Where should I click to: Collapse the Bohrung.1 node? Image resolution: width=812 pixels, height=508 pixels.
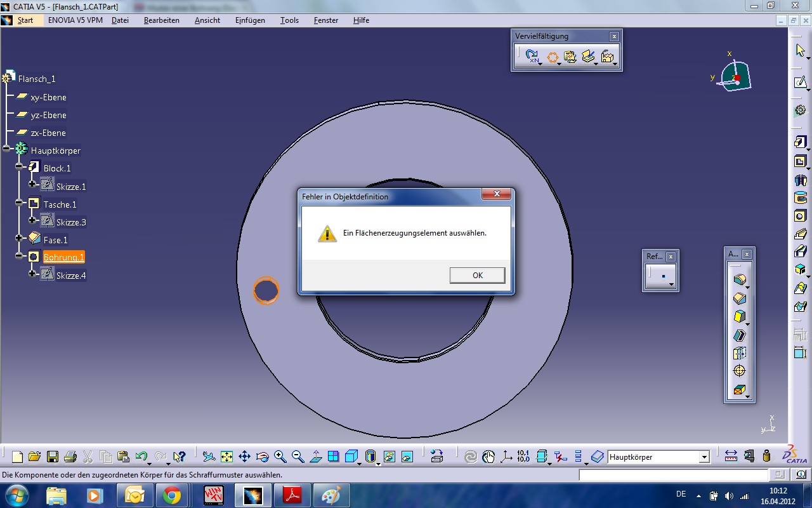(x=19, y=255)
